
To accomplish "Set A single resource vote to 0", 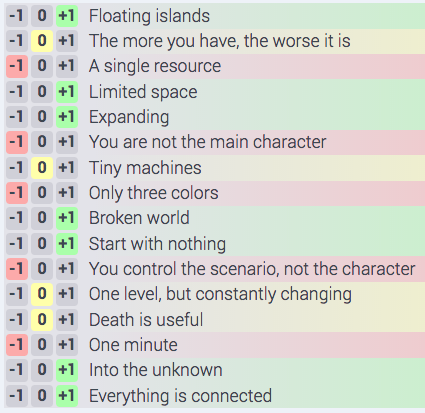I will click(42, 66).
